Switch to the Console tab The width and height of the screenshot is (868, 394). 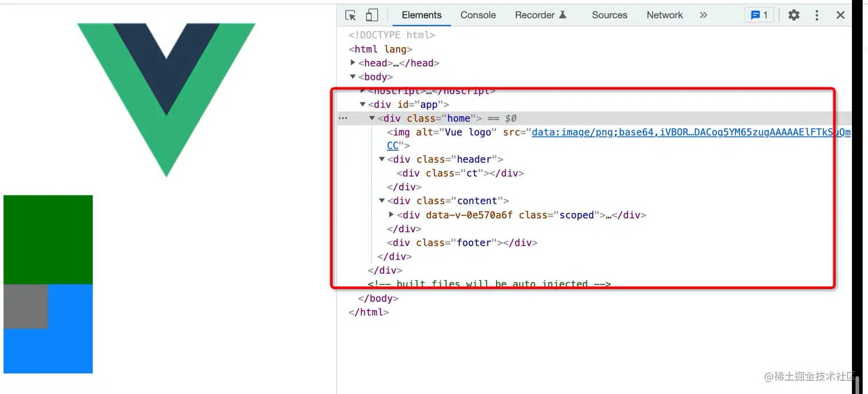478,15
